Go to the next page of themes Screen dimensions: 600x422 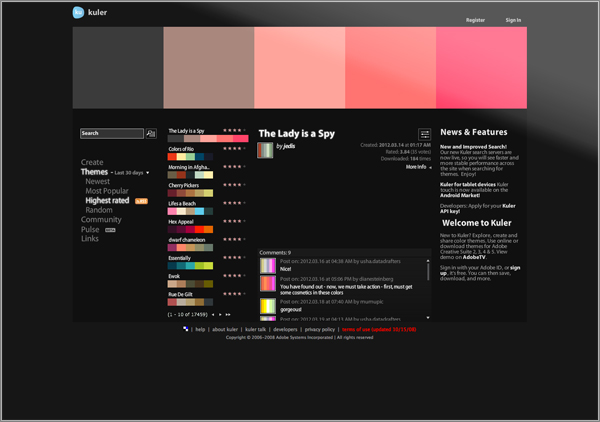220,314
